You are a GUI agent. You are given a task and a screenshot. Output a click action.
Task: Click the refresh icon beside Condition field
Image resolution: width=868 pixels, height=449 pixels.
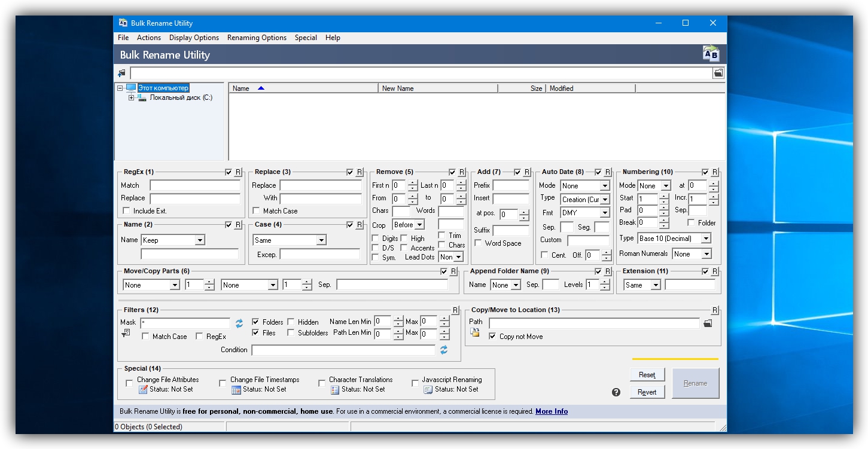click(x=444, y=350)
